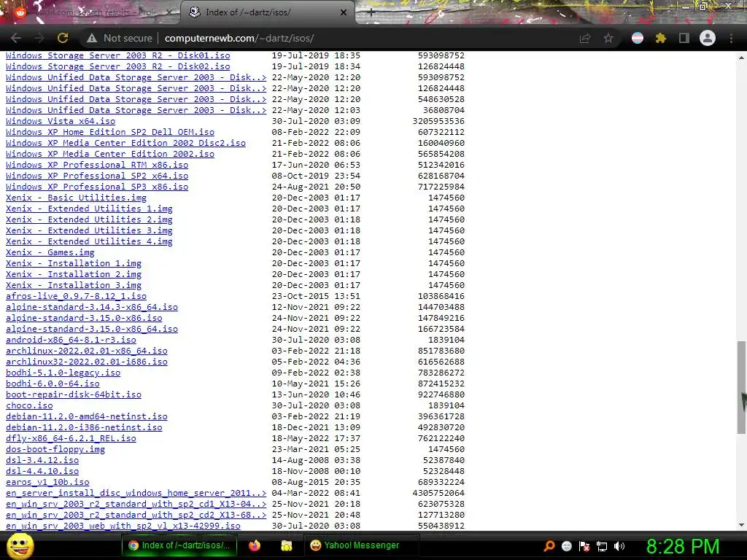Toggle the browser side panel icon
Viewport: 747px width, 560px height.
[x=684, y=38]
